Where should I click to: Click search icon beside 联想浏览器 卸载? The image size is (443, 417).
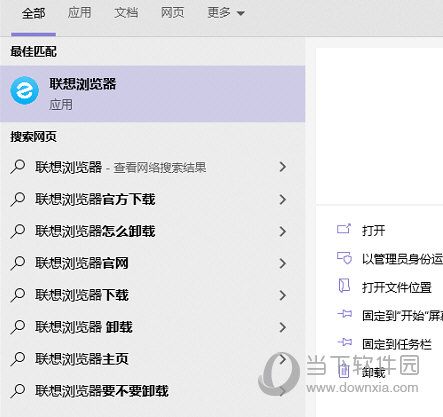click(x=18, y=327)
